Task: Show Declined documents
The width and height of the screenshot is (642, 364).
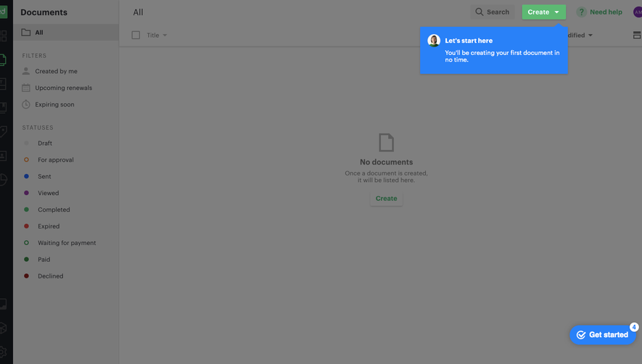Action: (50, 276)
